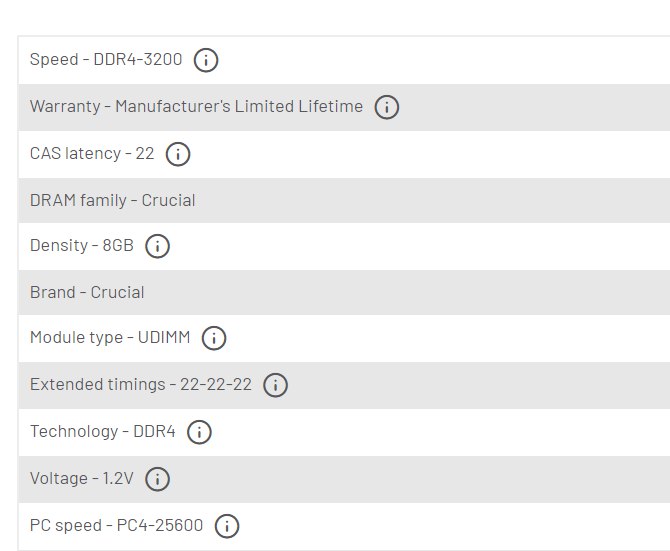Click the Voltage - 1.2V text
The width and height of the screenshot is (670, 551).
coord(82,478)
